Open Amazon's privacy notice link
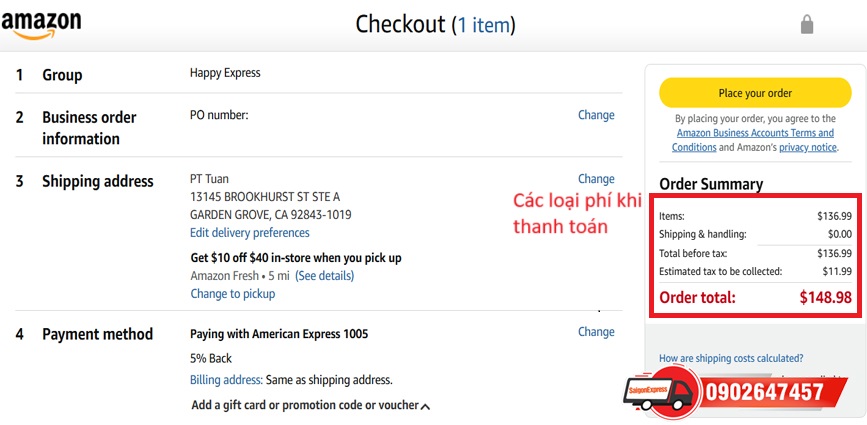The height and width of the screenshot is (425, 867). pos(808,148)
